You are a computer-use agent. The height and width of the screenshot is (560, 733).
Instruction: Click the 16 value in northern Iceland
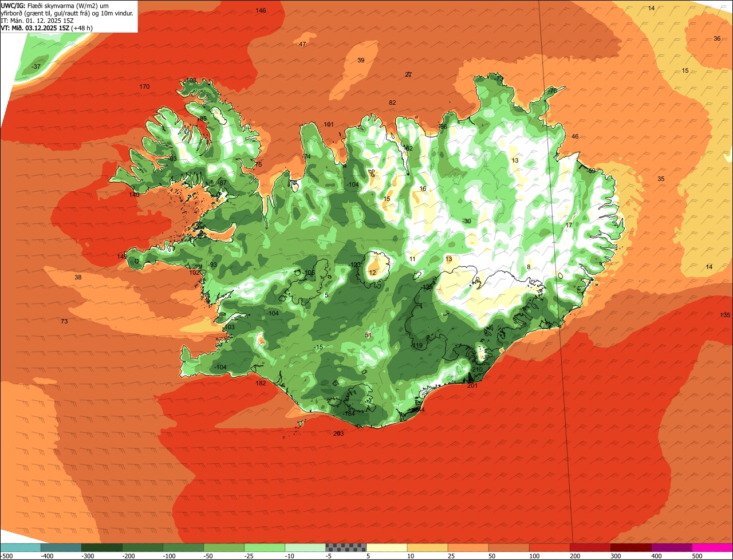(x=423, y=188)
